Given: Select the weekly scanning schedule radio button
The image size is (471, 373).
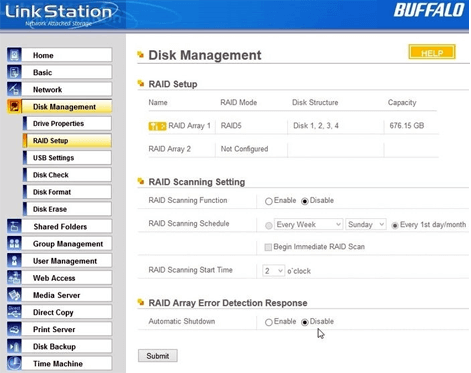Looking at the screenshot, I should tap(269, 226).
